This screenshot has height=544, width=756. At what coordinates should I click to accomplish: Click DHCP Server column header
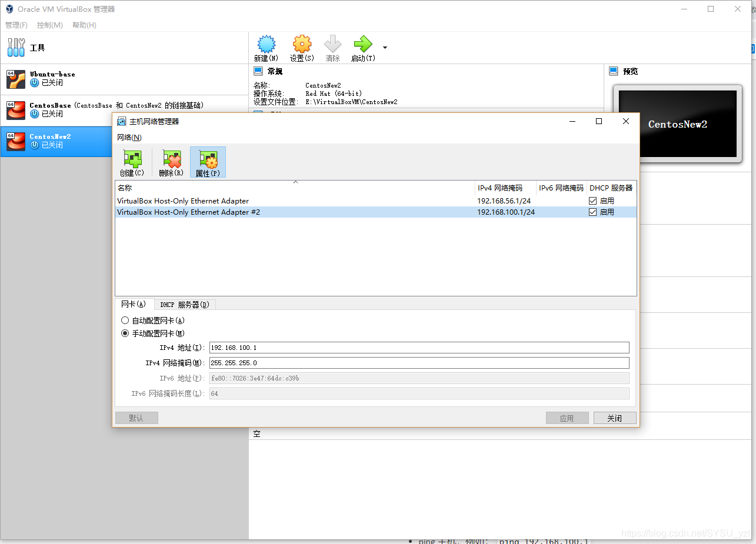point(612,188)
